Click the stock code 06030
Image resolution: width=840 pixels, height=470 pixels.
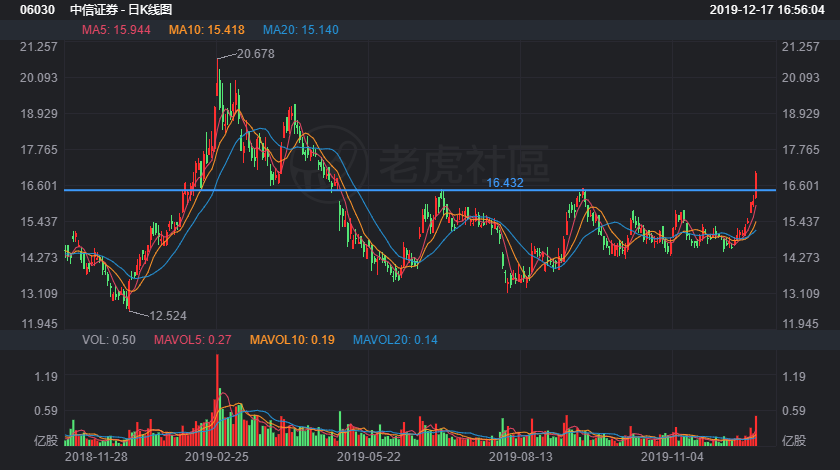click(x=37, y=10)
